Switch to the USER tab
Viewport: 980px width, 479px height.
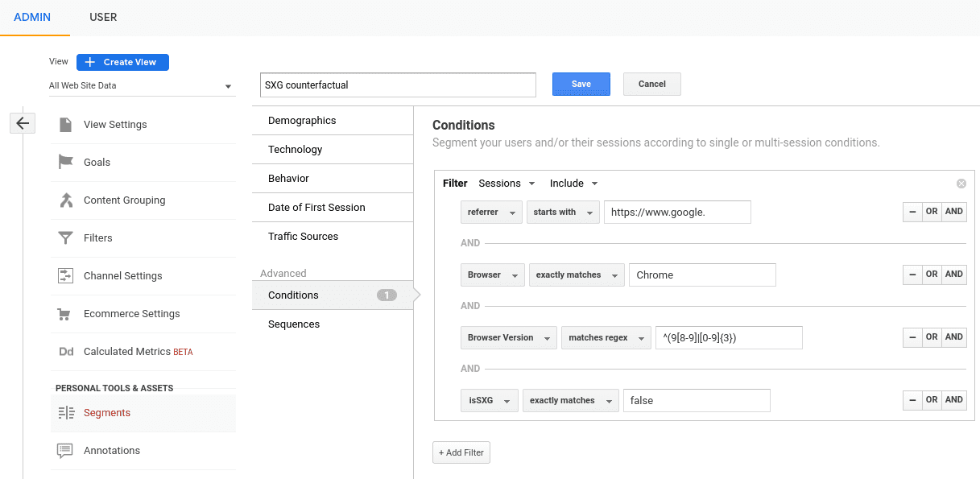point(102,17)
